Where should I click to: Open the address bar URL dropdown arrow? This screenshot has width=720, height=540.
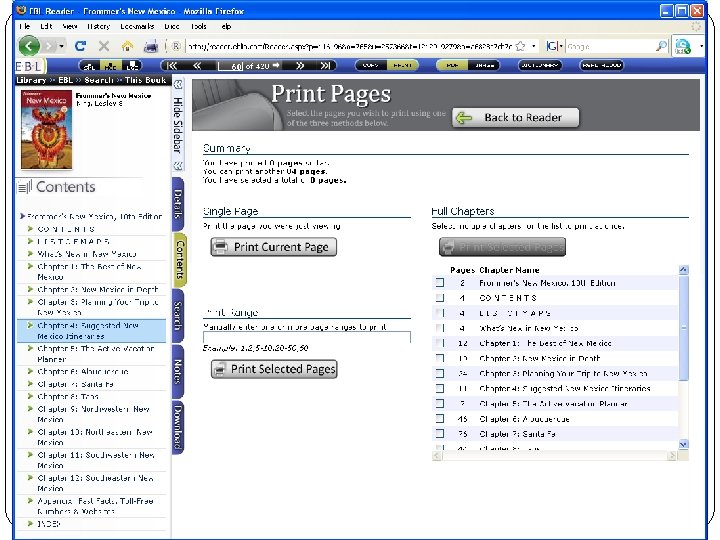point(534,46)
